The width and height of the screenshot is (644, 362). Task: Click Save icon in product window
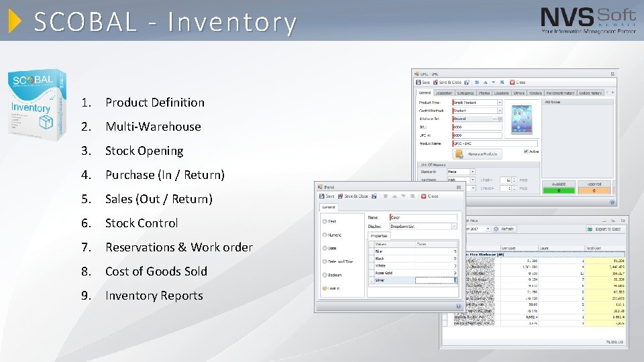pyautogui.click(x=419, y=82)
